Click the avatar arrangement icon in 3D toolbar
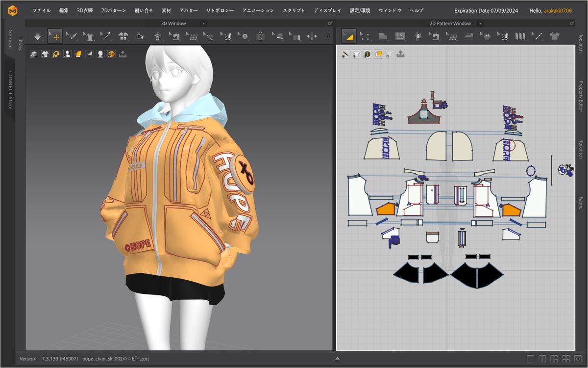The image size is (588, 368). (x=157, y=36)
